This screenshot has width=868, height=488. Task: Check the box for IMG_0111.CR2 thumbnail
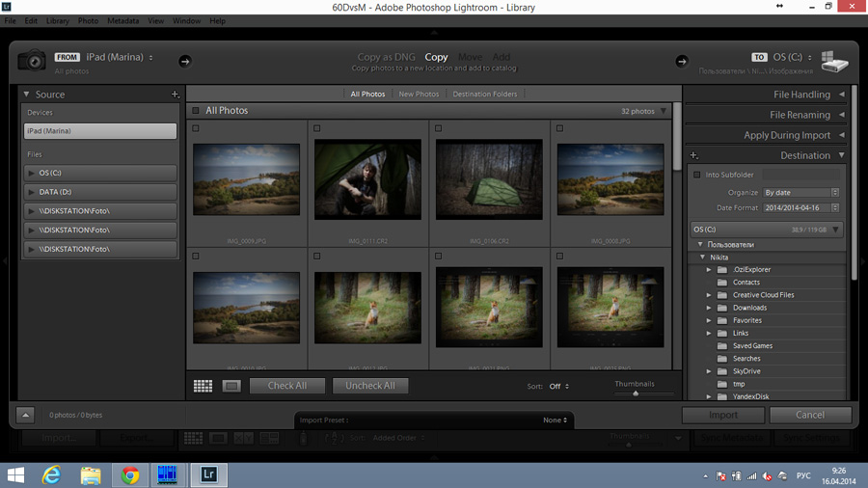pos(316,128)
